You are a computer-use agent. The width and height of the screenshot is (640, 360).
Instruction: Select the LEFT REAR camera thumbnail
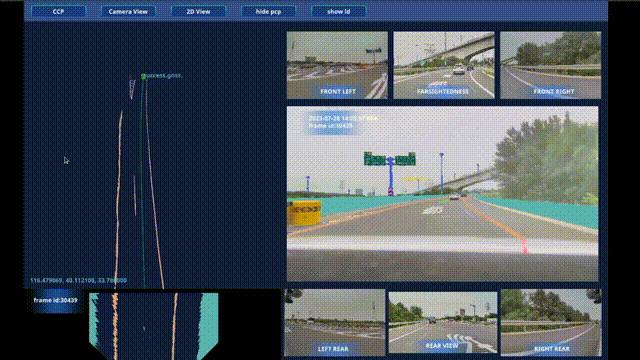pyautogui.click(x=335, y=322)
